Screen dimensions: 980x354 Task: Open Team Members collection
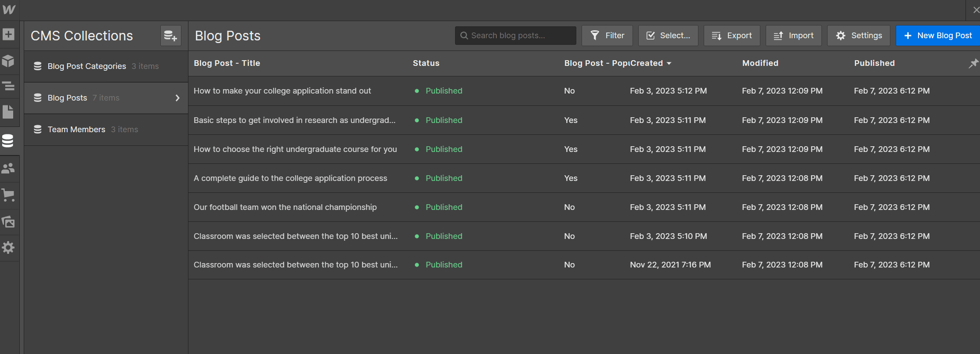[106, 130]
